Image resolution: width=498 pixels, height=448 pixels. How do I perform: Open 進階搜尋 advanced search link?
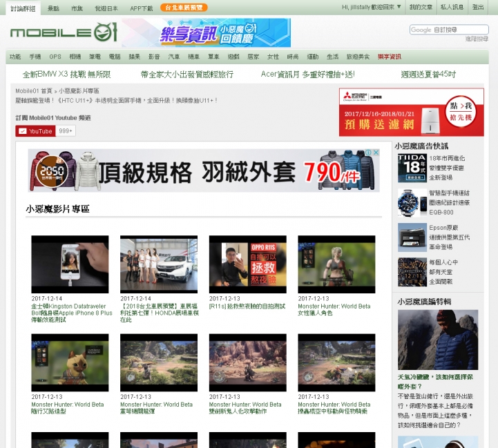pos(477,39)
